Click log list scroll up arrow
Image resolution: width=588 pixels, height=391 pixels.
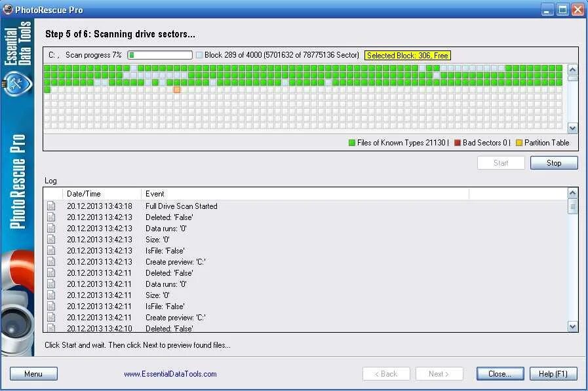click(573, 193)
